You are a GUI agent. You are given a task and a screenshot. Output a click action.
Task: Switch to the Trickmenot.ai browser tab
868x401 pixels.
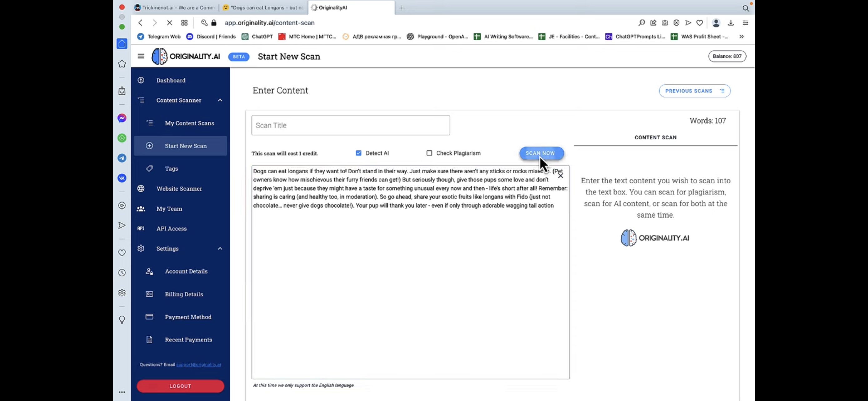(x=175, y=7)
